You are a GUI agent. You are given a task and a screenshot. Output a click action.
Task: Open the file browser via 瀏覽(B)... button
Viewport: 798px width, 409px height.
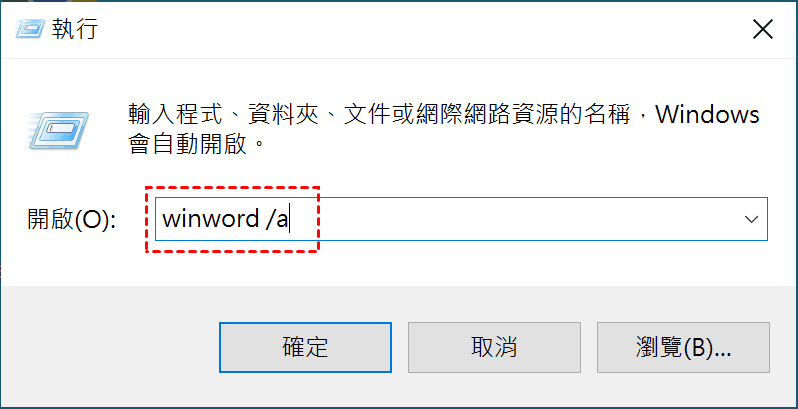(x=683, y=347)
